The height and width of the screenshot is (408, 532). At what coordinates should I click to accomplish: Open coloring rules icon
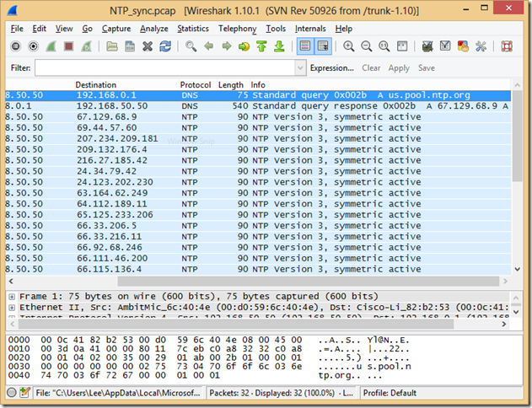tap(463, 46)
